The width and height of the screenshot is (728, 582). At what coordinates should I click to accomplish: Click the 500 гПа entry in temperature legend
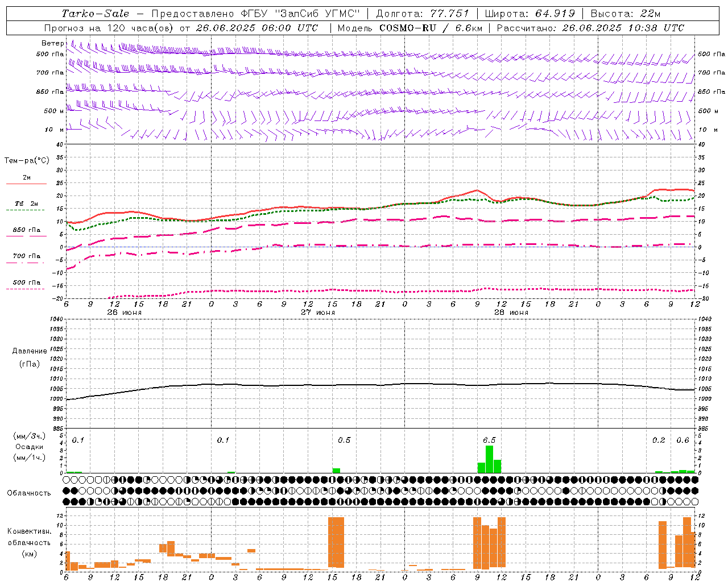(x=27, y=282)
